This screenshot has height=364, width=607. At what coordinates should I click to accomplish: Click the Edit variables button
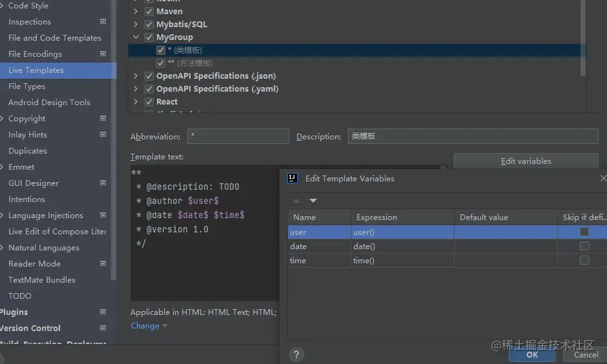(x=526, y=161)
